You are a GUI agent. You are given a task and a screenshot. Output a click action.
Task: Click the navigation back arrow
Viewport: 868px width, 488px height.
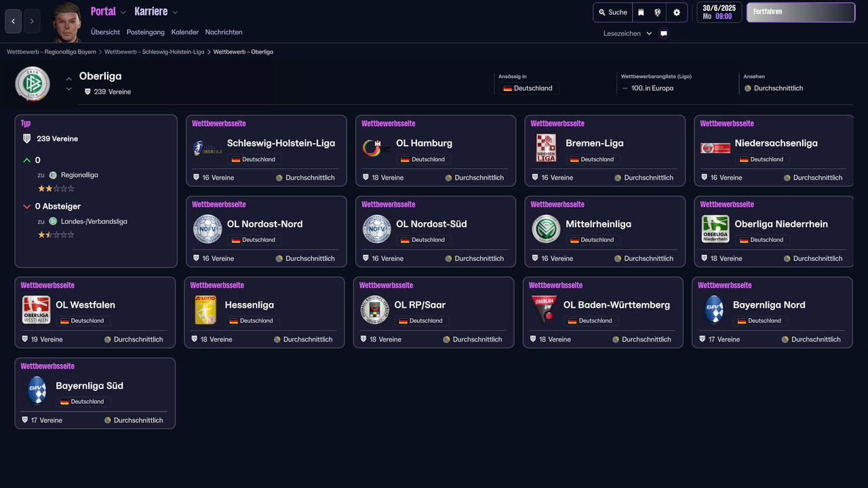(13, 21)
